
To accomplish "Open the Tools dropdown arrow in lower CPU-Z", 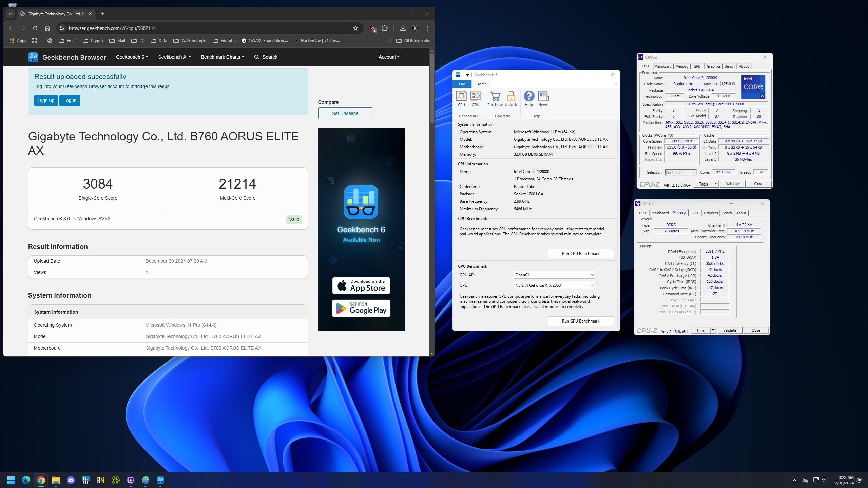I will [713, 330].
